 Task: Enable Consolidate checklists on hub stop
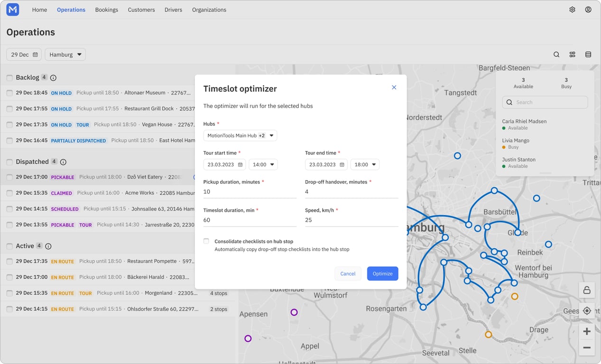pos(206,241)
